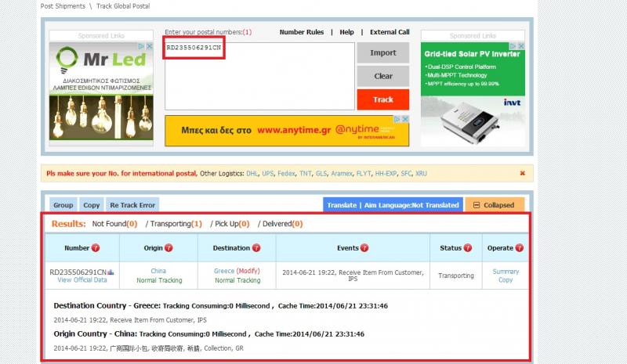Dismiss the yellow notice with the X icon
627x364 pixels.
coord(523,173)
